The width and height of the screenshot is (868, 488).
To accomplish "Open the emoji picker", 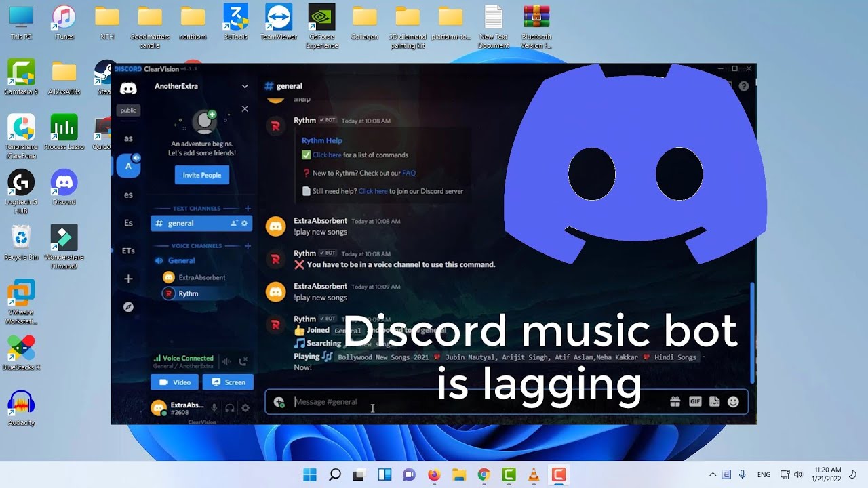I will click(733, 402).
